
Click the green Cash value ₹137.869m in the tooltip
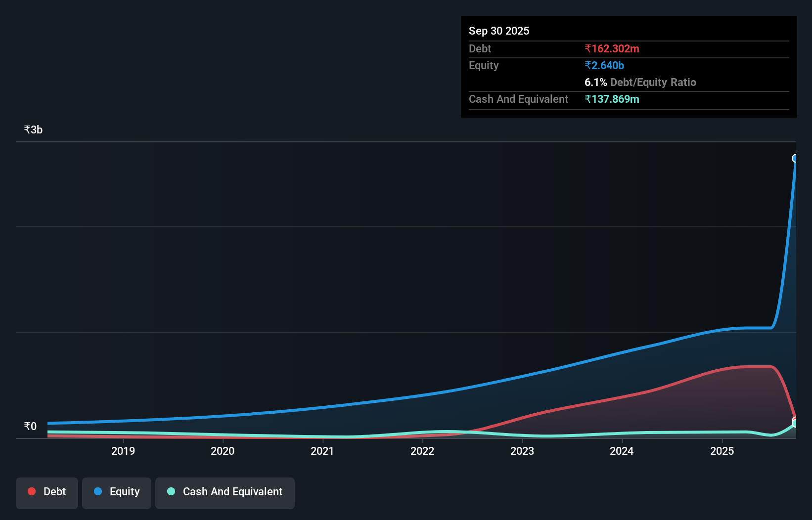point(612,99)
